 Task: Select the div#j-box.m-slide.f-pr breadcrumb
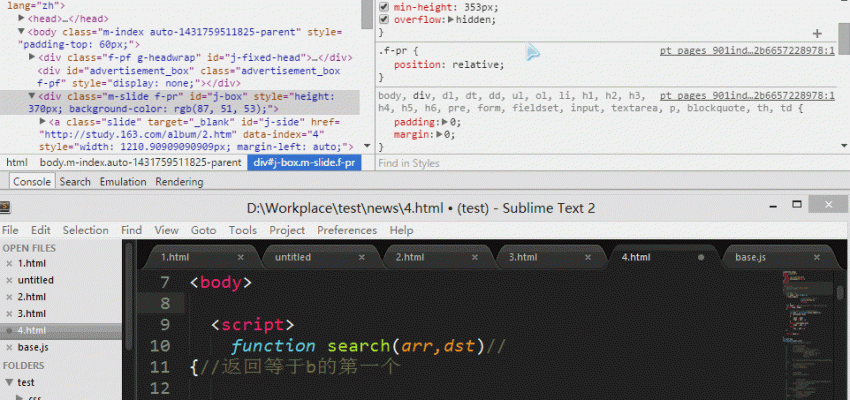[x=304, y=163]
